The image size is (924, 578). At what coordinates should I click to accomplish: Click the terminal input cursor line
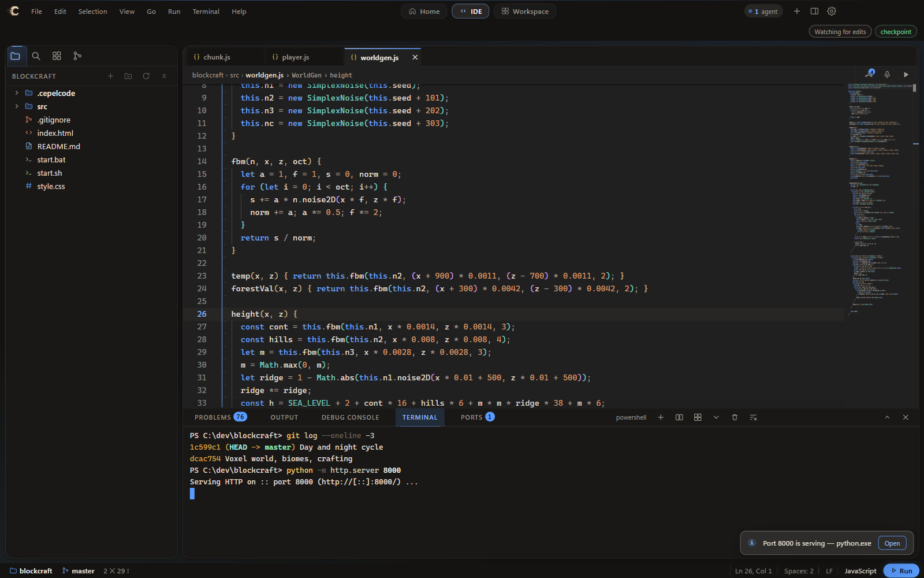[192, 494]
